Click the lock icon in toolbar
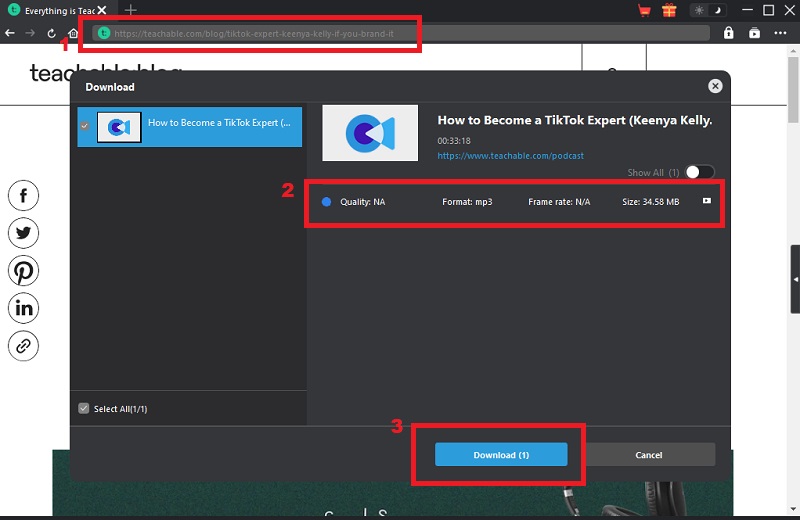 point(729,33)
